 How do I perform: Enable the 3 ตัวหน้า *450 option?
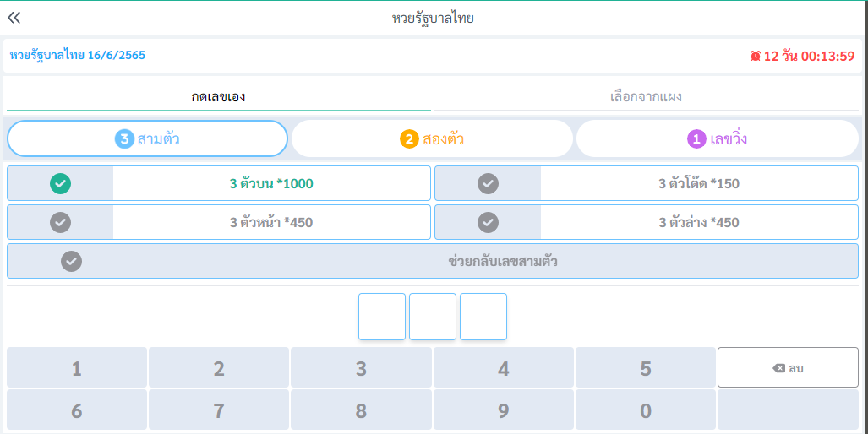[61, 222]
